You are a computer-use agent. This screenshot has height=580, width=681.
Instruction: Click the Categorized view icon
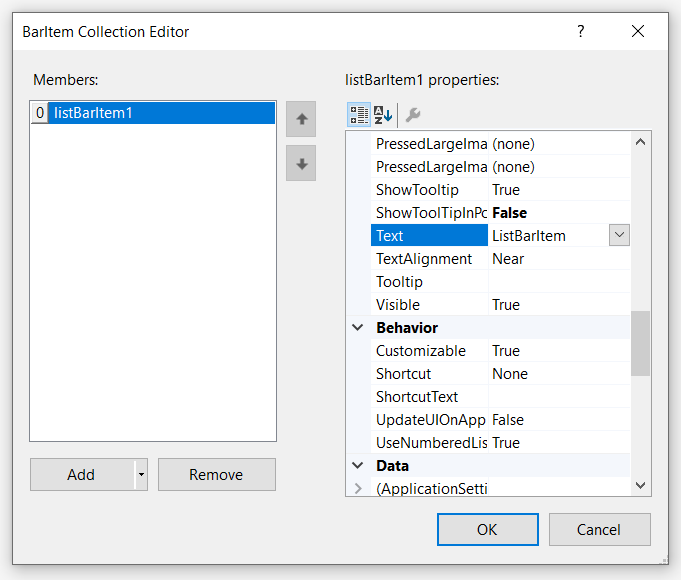tap(359, 115)
